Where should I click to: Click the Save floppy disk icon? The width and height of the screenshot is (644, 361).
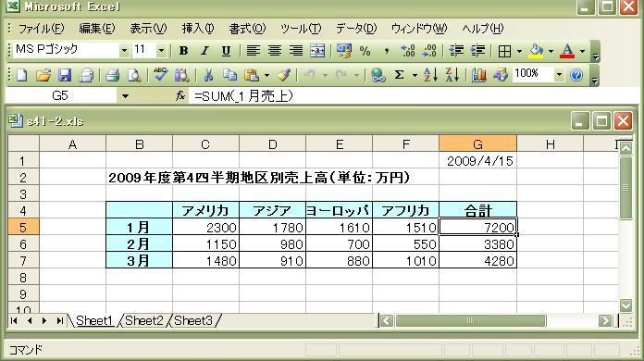[65, 75]
